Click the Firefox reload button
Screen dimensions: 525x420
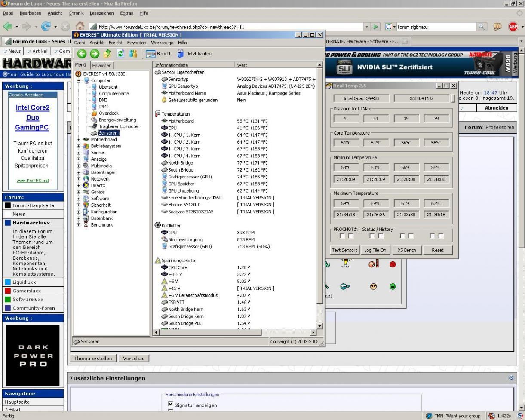(x=46, y=27)
